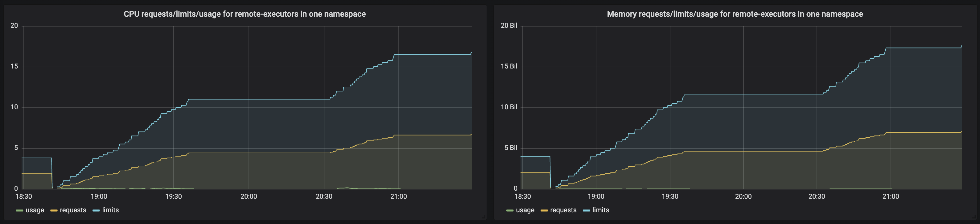Viewport: 980px width, 224px height.
Task: Open the CPU requests/limits/usage panel title
Action: point(245,14)
